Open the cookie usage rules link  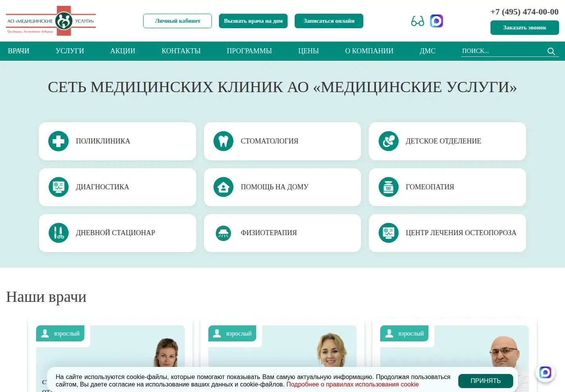(352, 385)
